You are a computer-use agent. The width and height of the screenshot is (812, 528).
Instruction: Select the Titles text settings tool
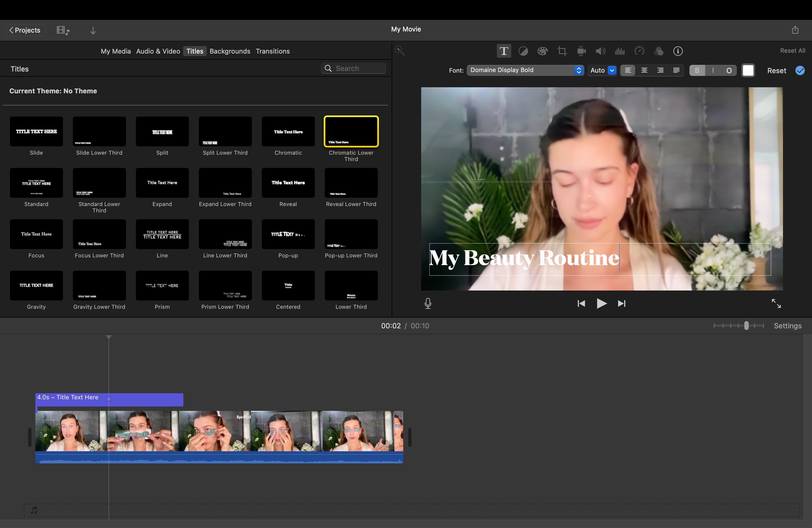coord(504,51)
